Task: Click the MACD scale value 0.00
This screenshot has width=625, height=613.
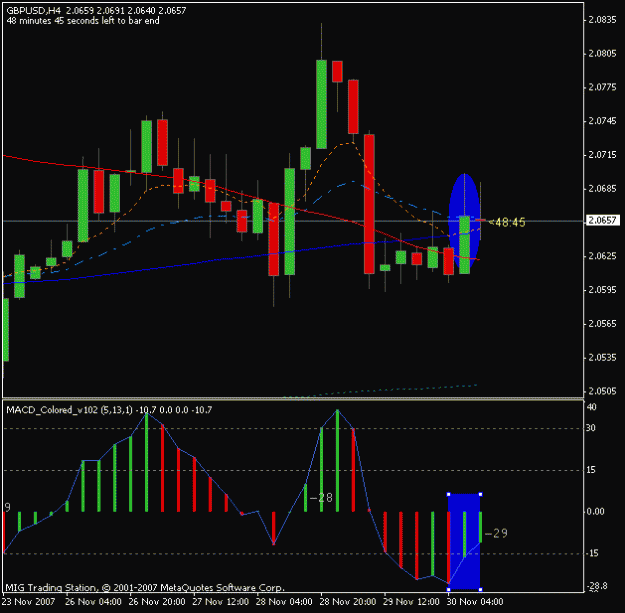Action: (596, 512)
